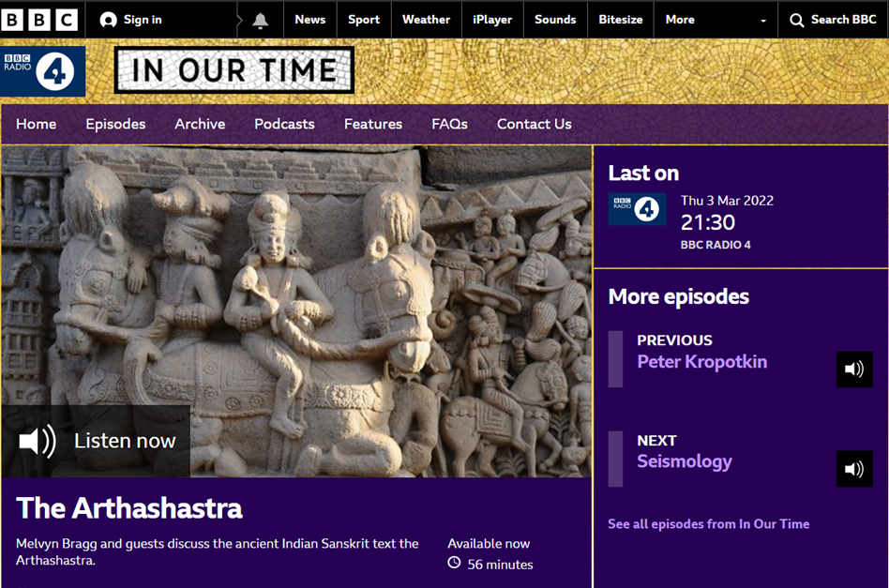
Task: Click the Listen now speaker icon
Action: click(x=36, y=440)
